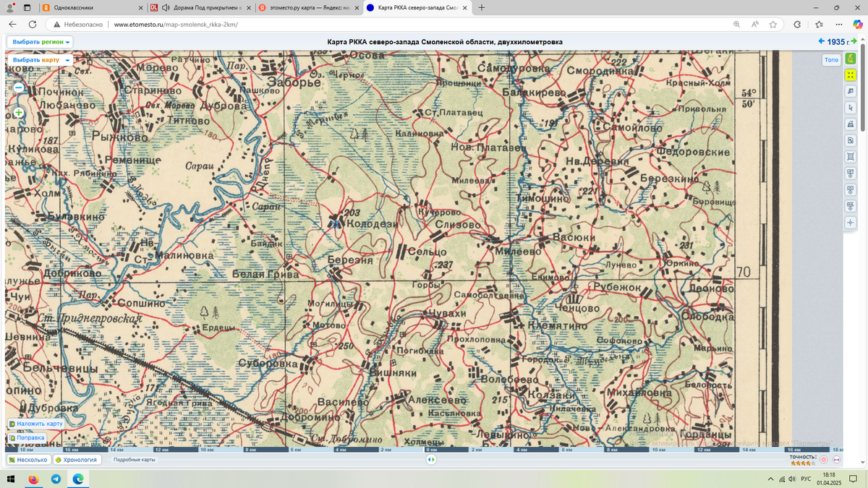Click the crosshair center icon in right toolbar

tap(851, 223)
